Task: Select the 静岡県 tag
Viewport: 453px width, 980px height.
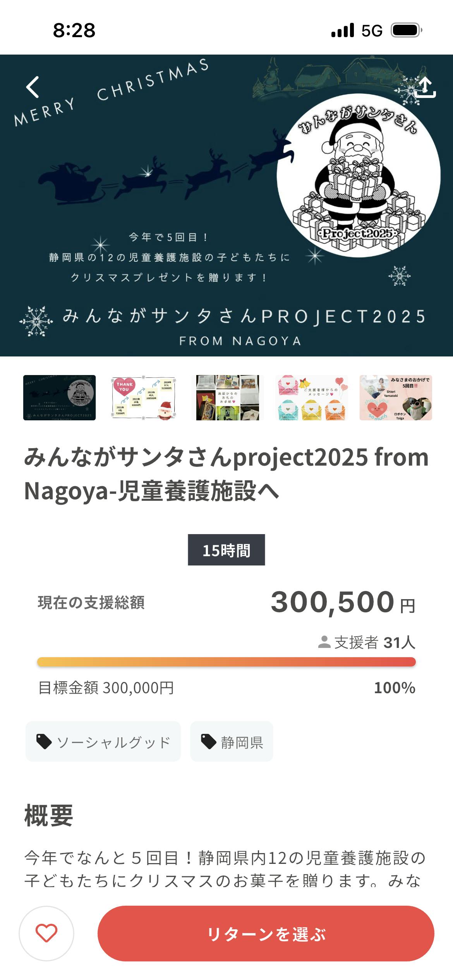Action: coord(232,742)
